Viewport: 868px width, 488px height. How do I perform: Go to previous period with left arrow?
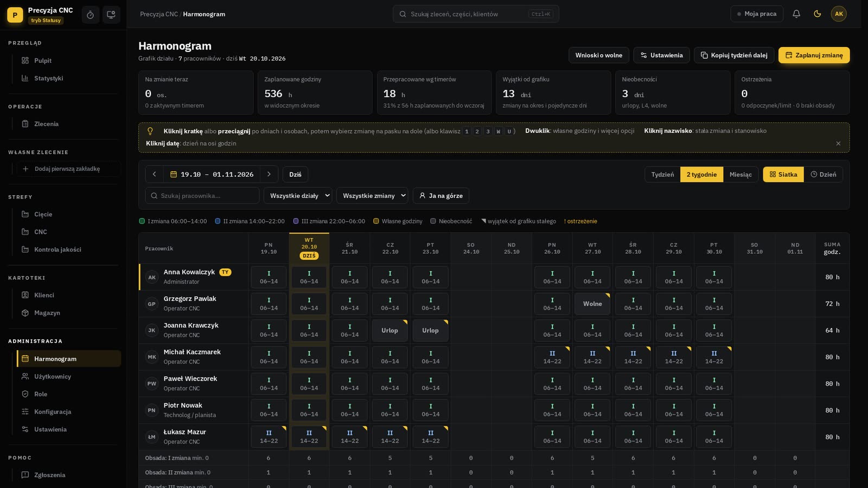(x=155, y=175)
